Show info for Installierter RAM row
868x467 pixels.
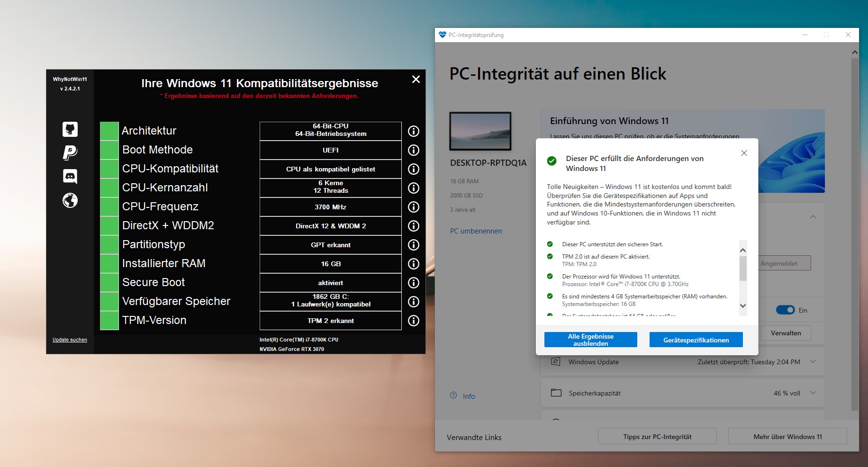(x=414, y=264)
